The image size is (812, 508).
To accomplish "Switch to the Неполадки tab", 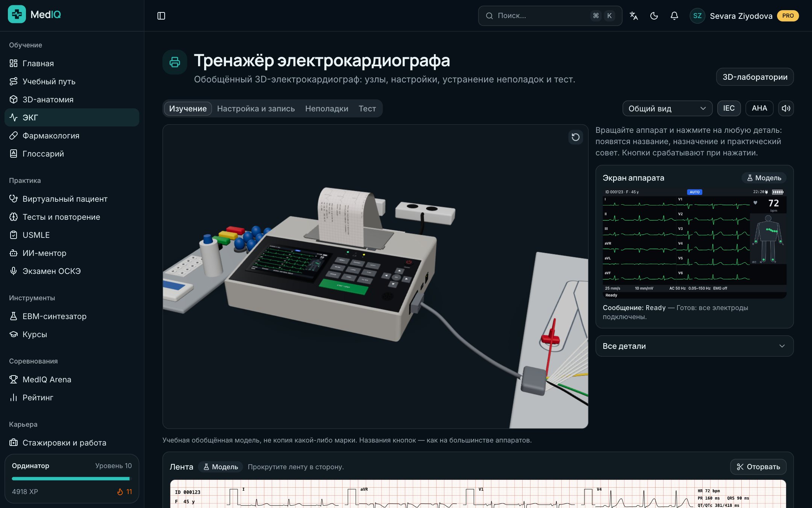I will tap(327, 108).
